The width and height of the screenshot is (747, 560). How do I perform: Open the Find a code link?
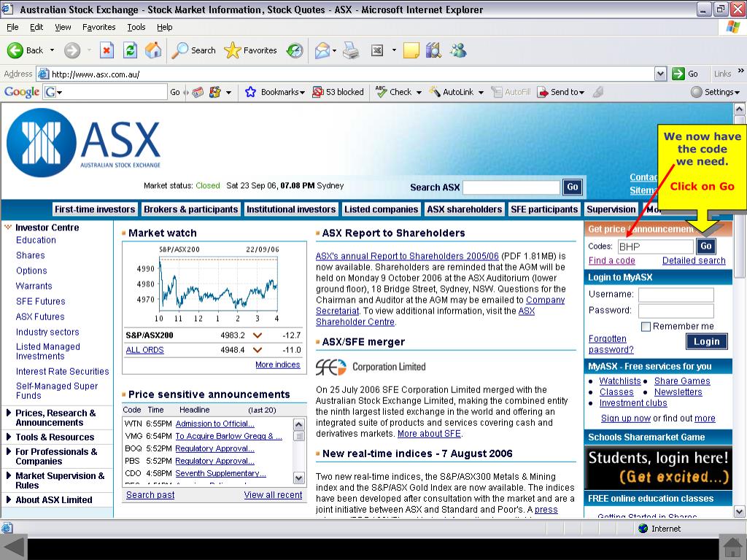pos(612,260)
